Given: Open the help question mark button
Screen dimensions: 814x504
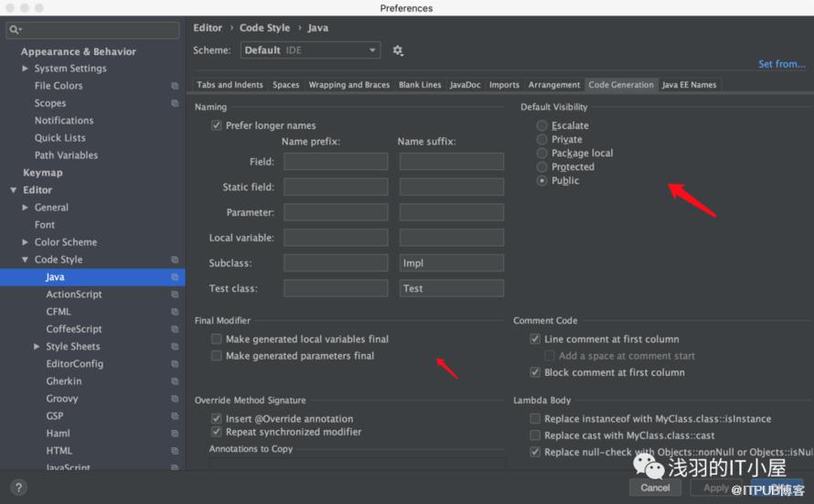Looking at the screenshot, I should (x=18, y=488).
